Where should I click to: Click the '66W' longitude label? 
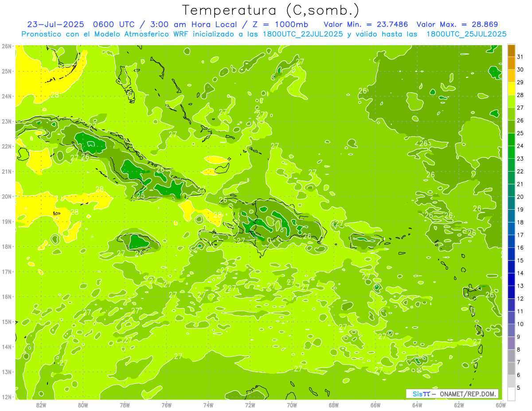pyautogui.click(x=376, y=404)
